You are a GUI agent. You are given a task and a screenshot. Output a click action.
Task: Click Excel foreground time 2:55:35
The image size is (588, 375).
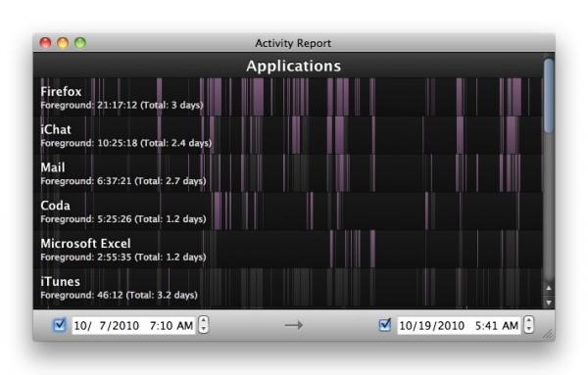pyautogui.click(x=115, y=257)
